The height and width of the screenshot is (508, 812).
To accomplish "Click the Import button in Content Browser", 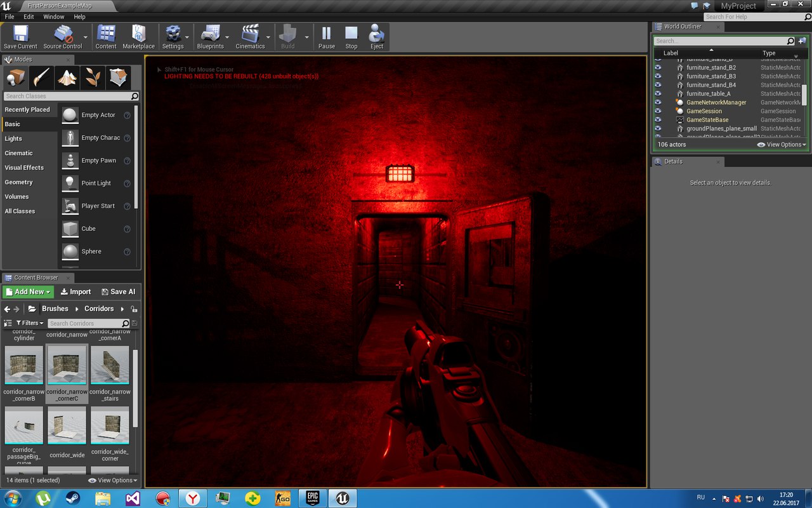I will point(75,292).
